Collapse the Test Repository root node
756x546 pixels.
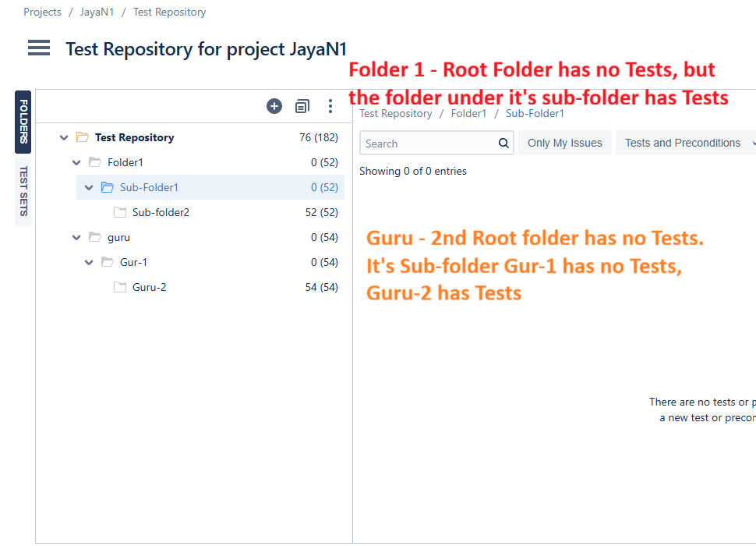(x=64, y=138)
